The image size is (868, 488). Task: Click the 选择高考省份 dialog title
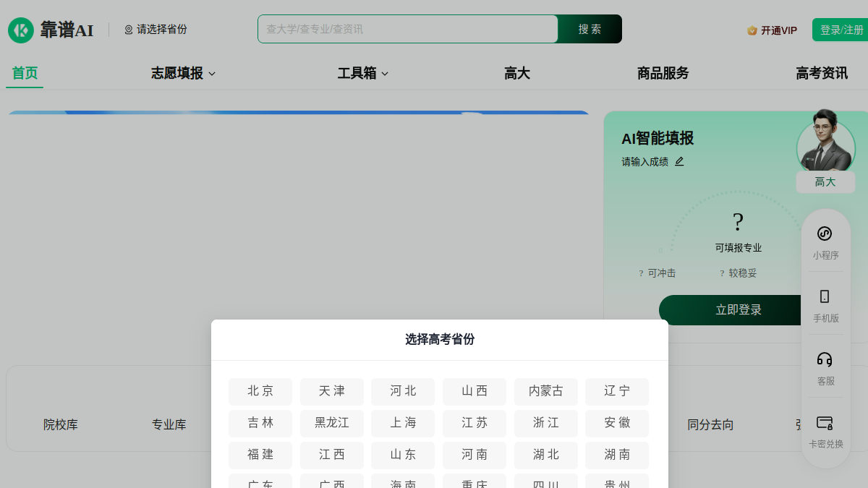(x=440, y=340)
